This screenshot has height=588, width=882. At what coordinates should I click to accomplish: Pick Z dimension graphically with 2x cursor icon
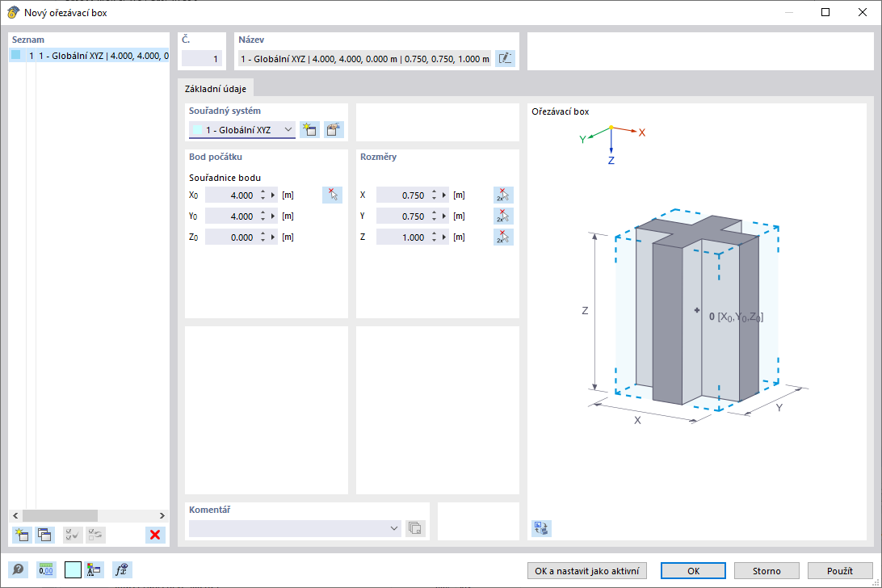[503, 237]
